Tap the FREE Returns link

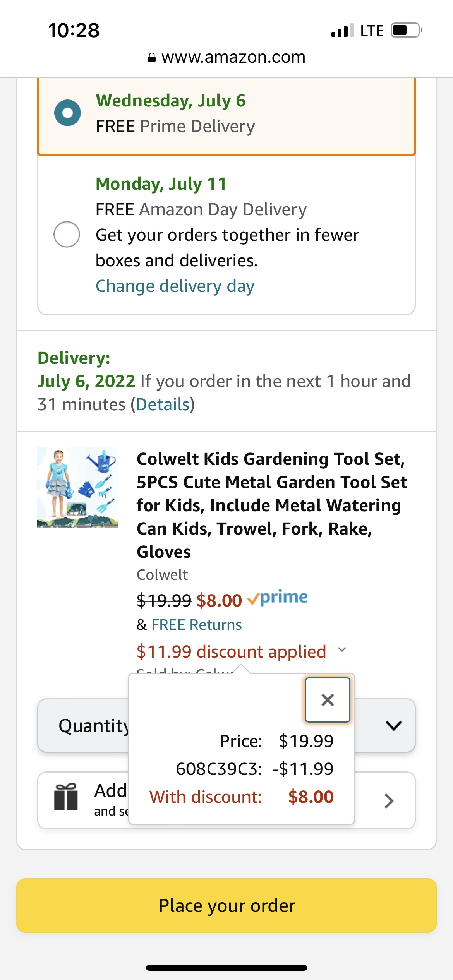click(196, 625)
